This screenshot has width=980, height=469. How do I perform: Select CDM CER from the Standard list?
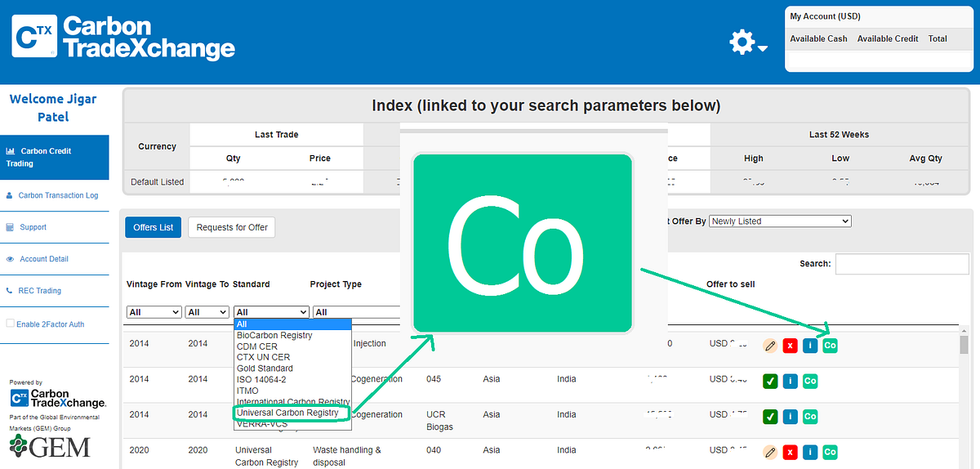[292, 346]
